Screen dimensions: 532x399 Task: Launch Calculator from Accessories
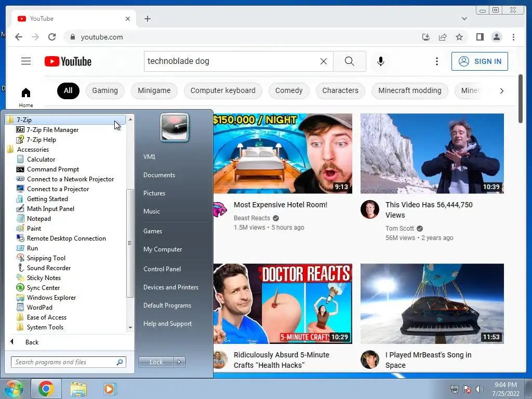tap(41, 159)
